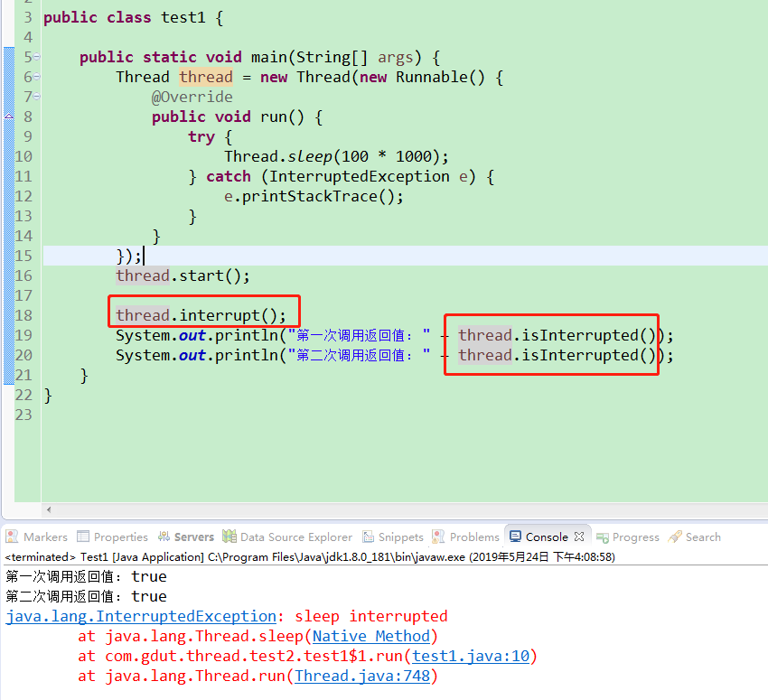Click the Data Source Explorer icon
The height and width of the screenshot is (700, 768).
pyautogui.click(x=229, y=536)
